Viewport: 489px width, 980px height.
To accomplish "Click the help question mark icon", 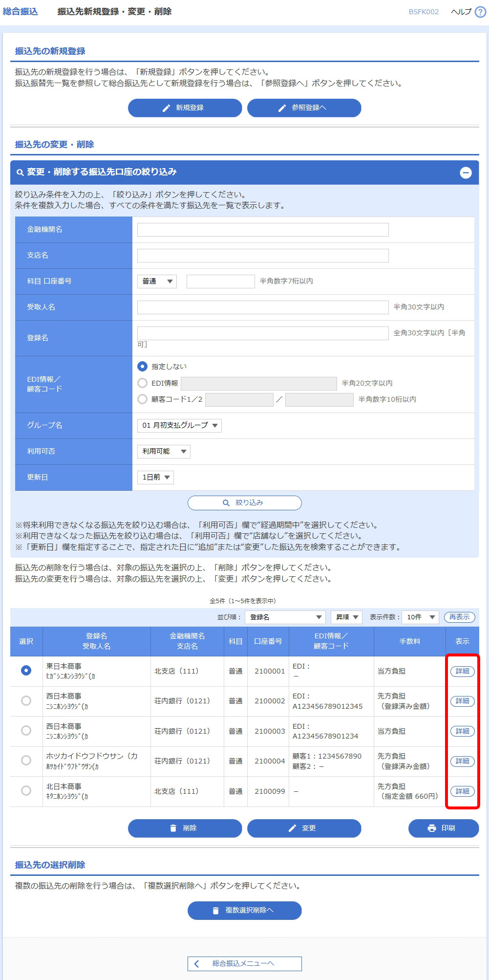I will tap(480, 12).
